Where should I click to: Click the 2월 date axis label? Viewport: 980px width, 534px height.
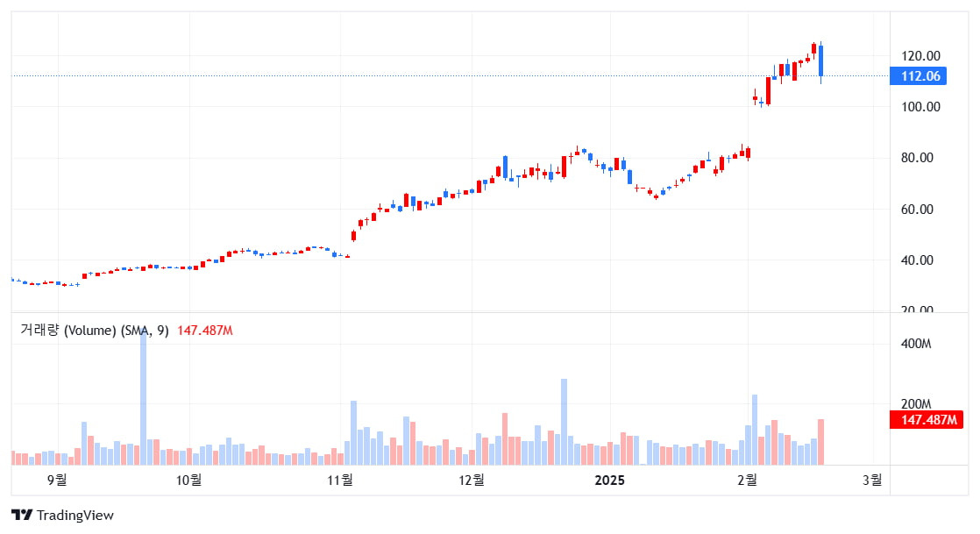point(747,481)
